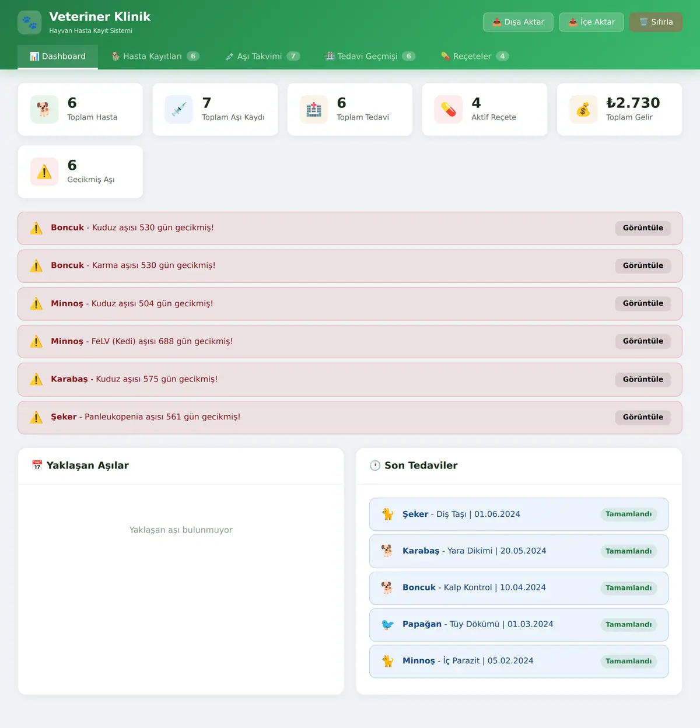Click the Tamamlandı badge on Şeker row

pos(628,514)
